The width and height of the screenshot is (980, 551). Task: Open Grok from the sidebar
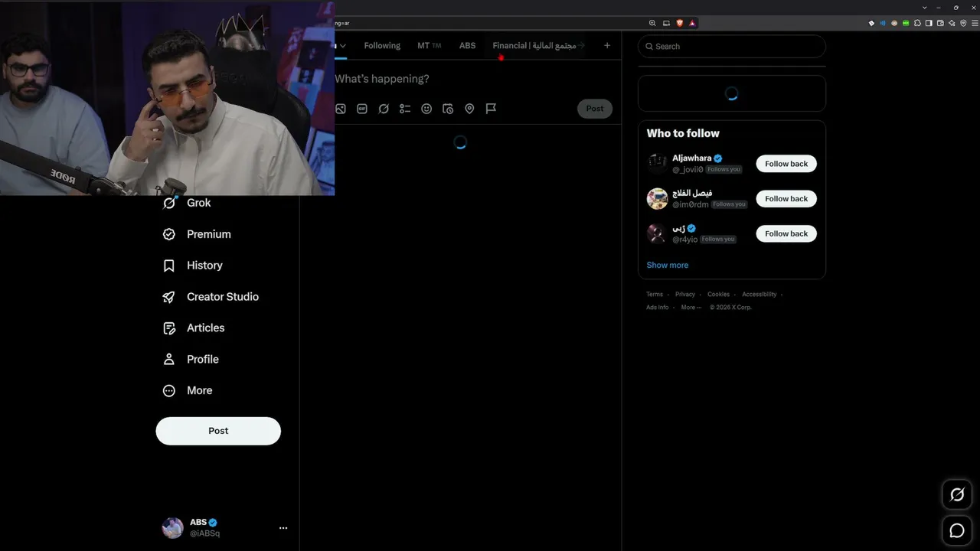[188, 203]
